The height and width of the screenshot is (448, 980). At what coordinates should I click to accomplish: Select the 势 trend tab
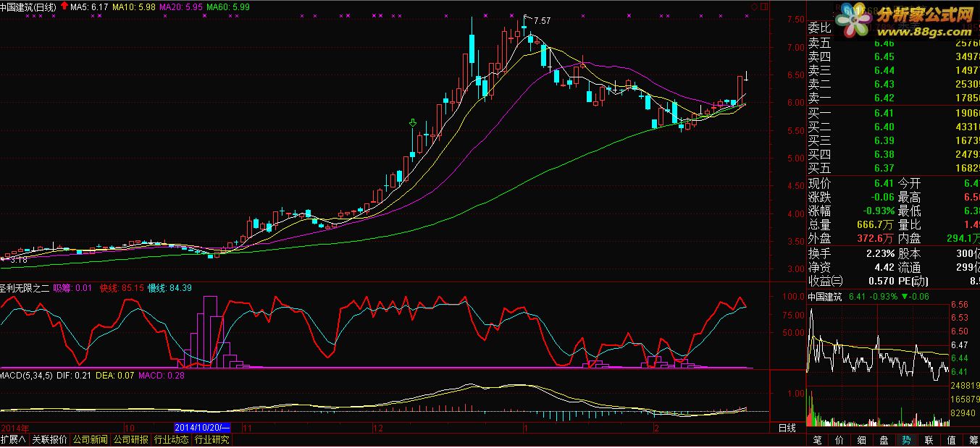click(906, 440)
